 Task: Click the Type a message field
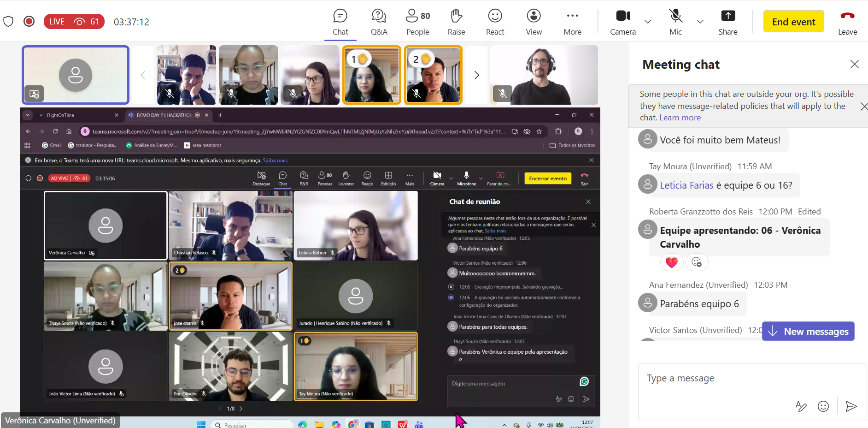pyautogui.click(x=737, y=378)
